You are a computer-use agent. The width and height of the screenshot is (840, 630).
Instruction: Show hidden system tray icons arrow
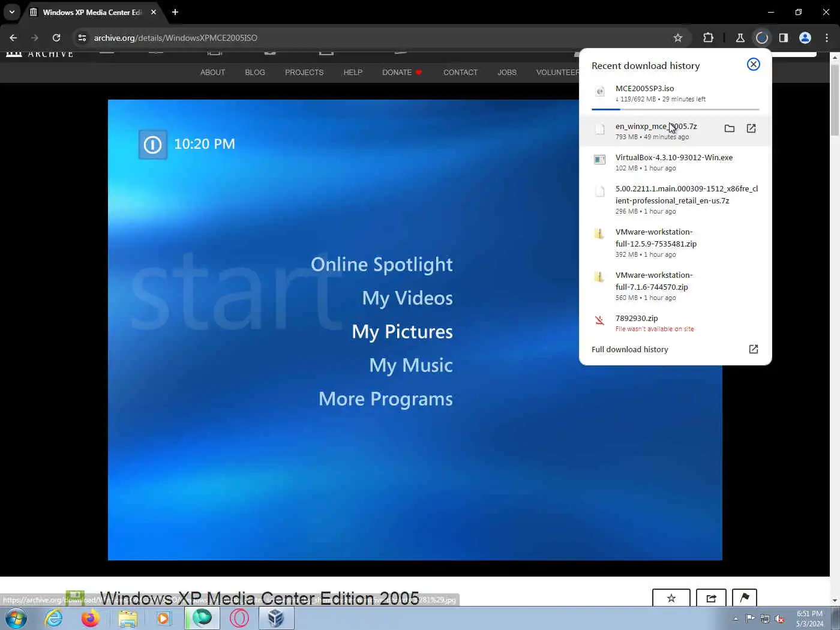click(736, 619)
